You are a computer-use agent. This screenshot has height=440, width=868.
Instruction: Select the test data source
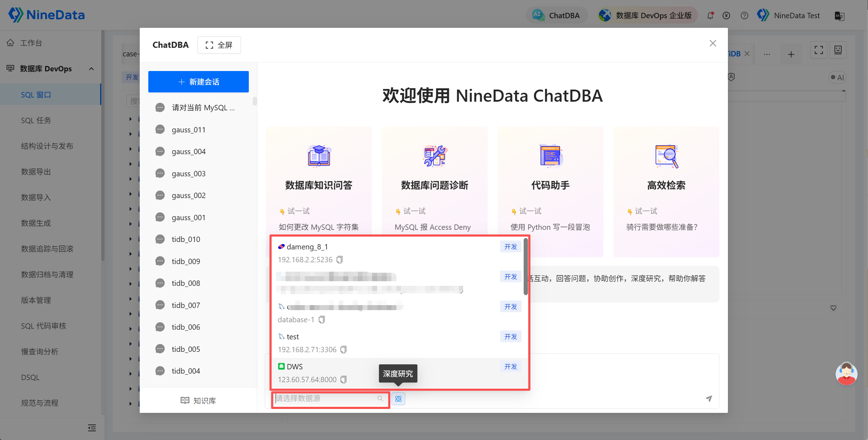point(398,343)
